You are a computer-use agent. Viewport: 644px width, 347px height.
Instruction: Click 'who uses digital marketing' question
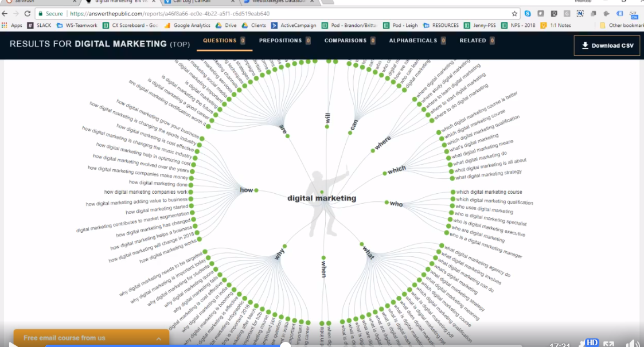tap(484, 209)
